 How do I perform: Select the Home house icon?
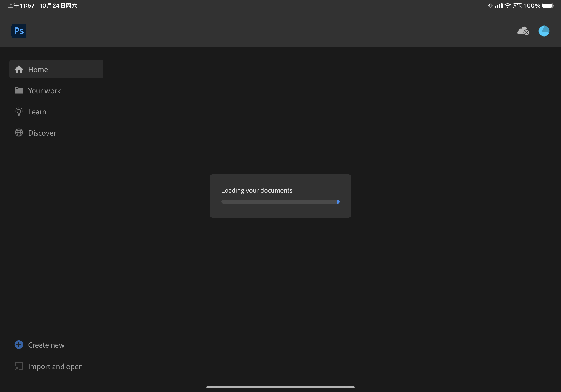(19, 69)
